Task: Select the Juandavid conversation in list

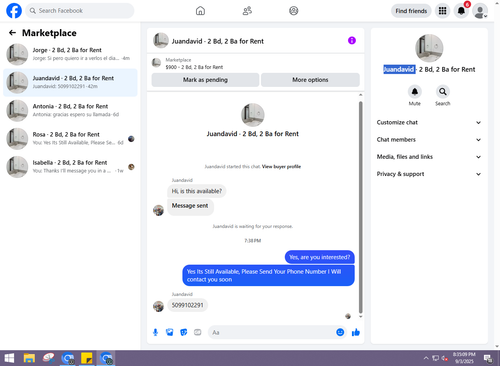Action: click(70, 82)
